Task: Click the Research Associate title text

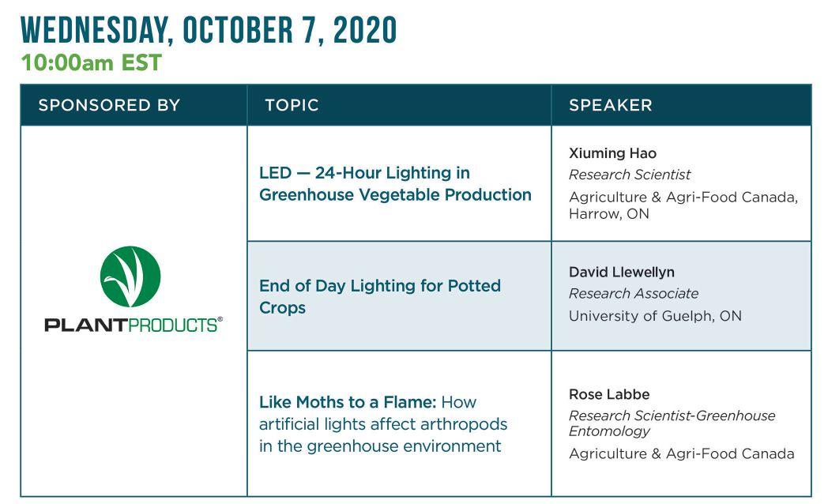Action: [634, 293]
